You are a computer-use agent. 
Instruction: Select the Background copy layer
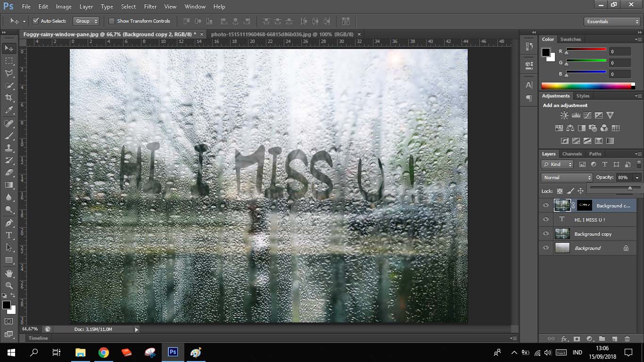[x=593, y=234]
